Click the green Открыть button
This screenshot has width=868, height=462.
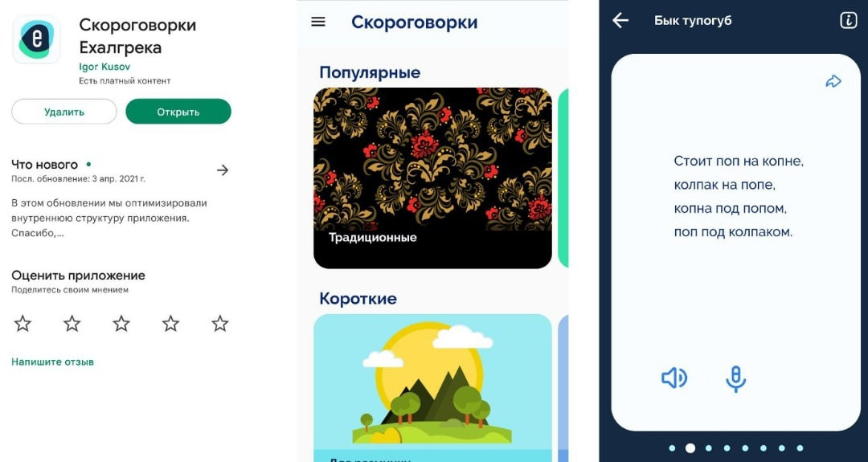click(x=178, y=112)
